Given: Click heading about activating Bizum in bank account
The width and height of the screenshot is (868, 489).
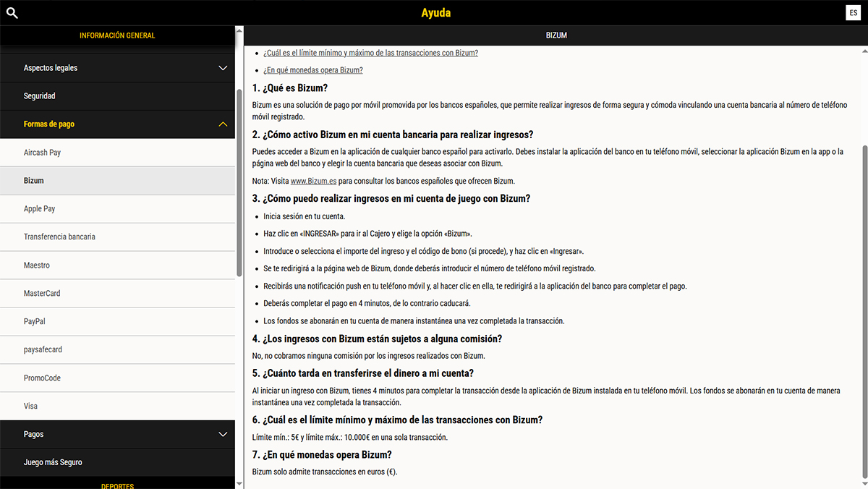Looking at the screenshot, I should click(393, 135).
